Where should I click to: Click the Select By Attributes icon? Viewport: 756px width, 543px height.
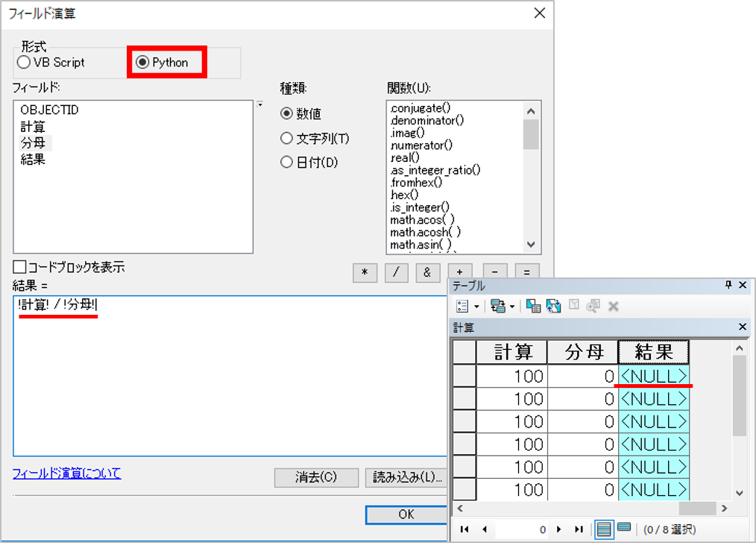point(533,307)
